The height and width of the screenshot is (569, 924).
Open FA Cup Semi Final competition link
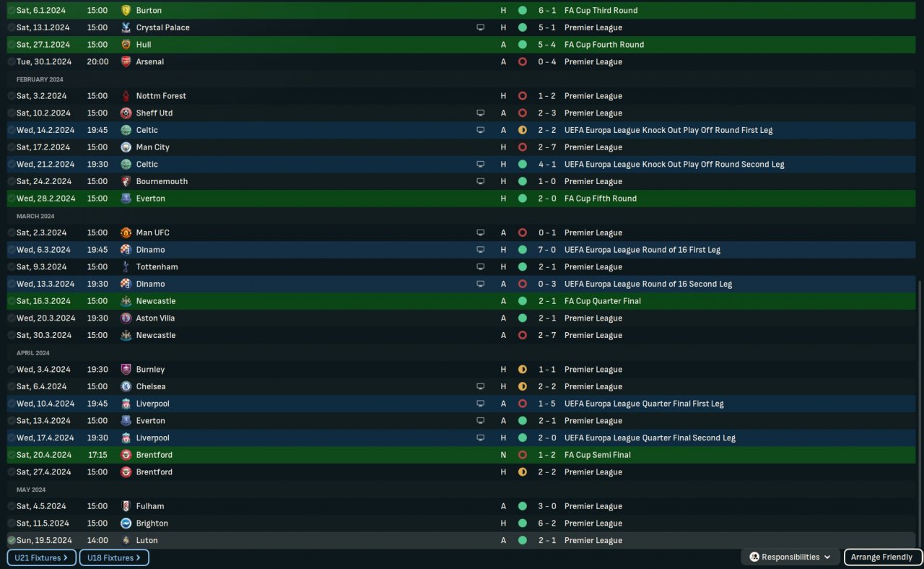click(597, 455)
